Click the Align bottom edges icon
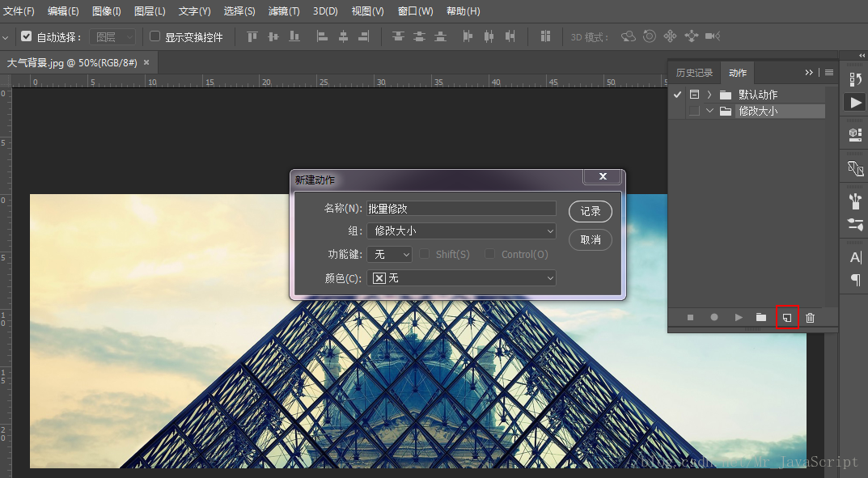The height and width of the screenshot is (478, 868). pos(294,36)
